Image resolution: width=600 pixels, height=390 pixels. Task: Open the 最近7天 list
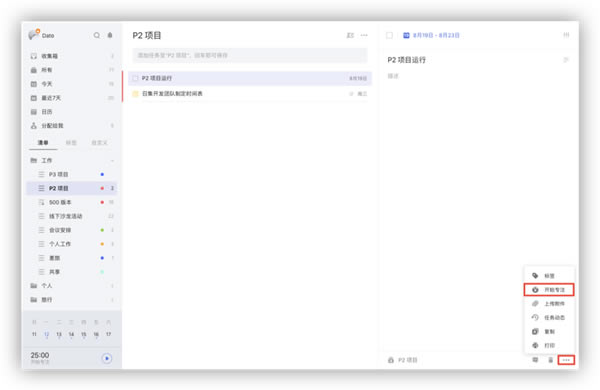click(72, 98)
